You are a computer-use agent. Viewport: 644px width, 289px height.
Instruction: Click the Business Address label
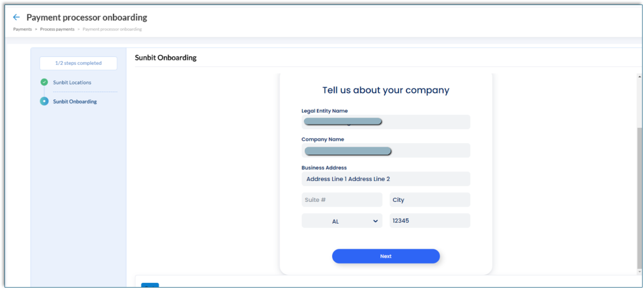pos(324,168)
